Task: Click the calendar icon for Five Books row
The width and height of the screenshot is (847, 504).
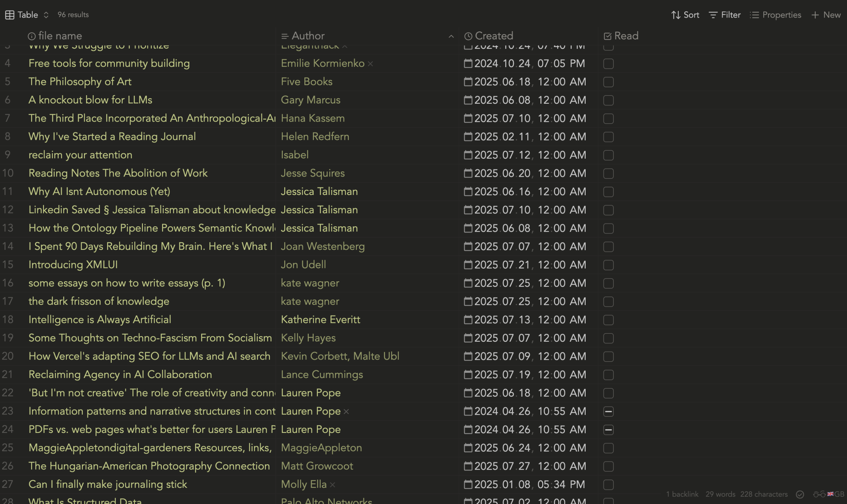Action: (x=468, y=82)
